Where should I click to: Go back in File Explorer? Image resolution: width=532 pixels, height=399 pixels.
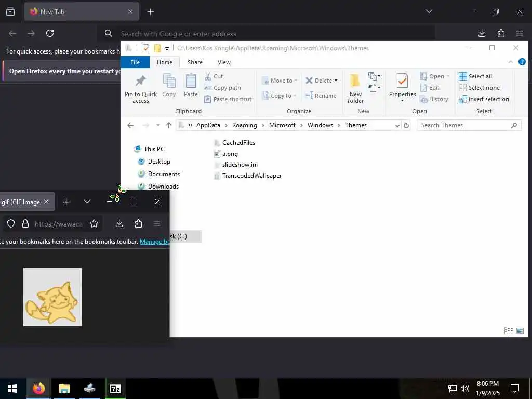point(130,125)
